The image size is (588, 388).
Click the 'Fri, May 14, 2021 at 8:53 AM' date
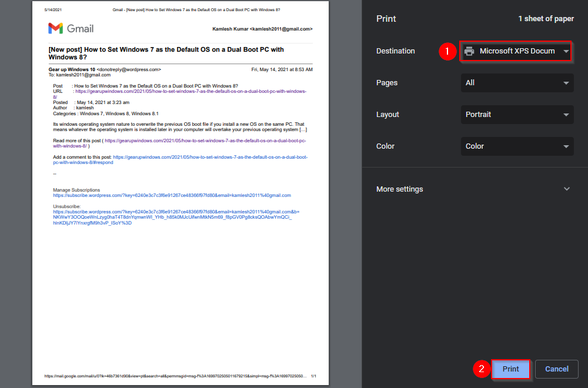click(282, 69)
